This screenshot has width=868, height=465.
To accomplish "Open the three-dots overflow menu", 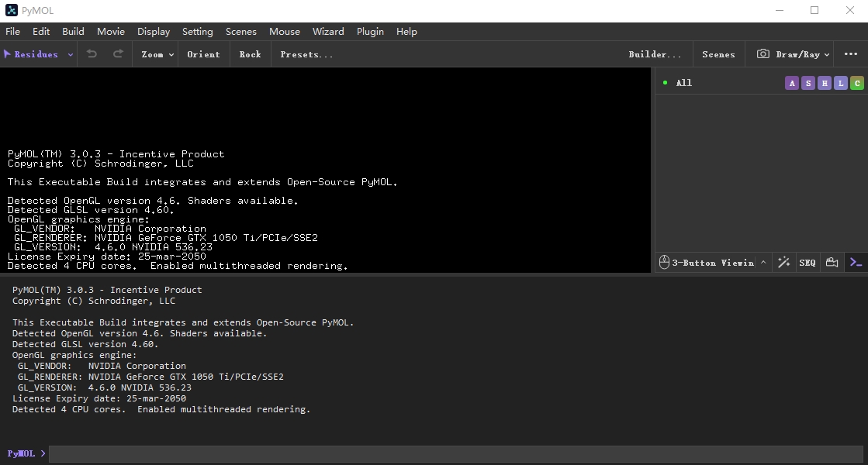I will 851,53.
